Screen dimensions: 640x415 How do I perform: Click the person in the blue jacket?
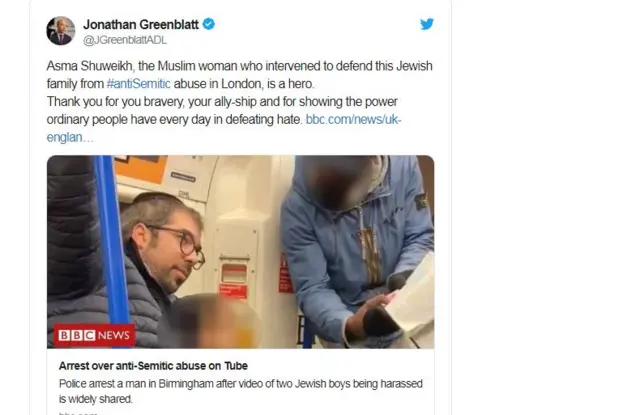tap(355, 249)
